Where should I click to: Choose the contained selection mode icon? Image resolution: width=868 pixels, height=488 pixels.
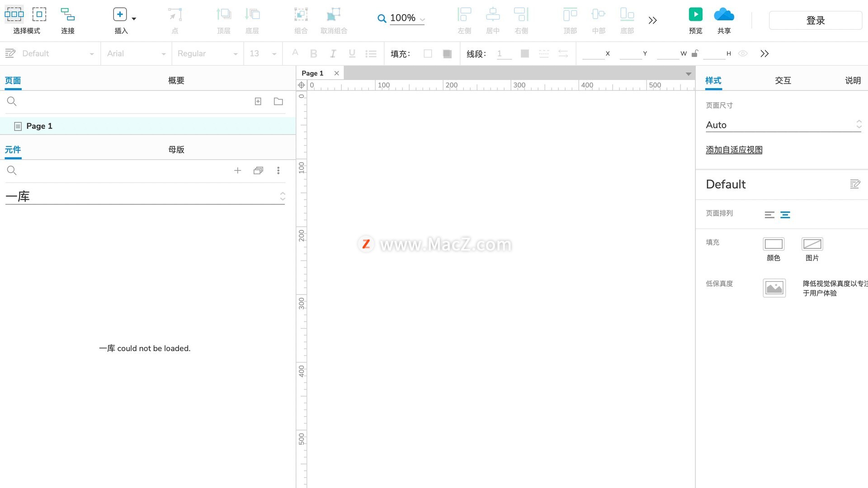pyautogui.click(x=39, y=14)
